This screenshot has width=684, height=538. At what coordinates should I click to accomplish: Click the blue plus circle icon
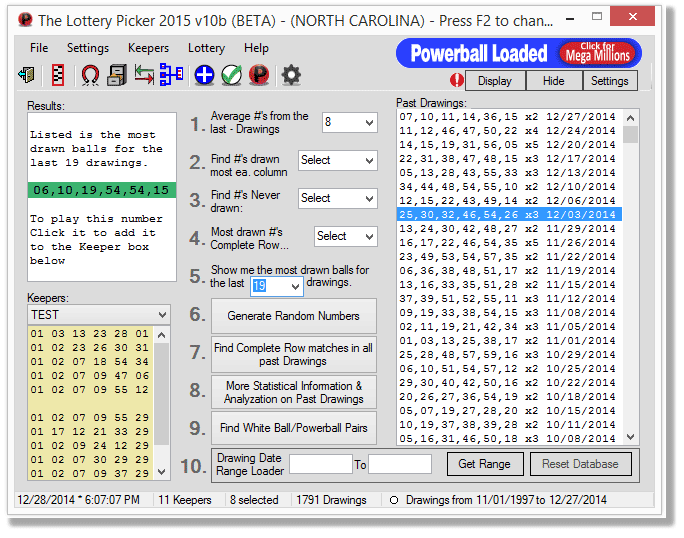point(204,75)
